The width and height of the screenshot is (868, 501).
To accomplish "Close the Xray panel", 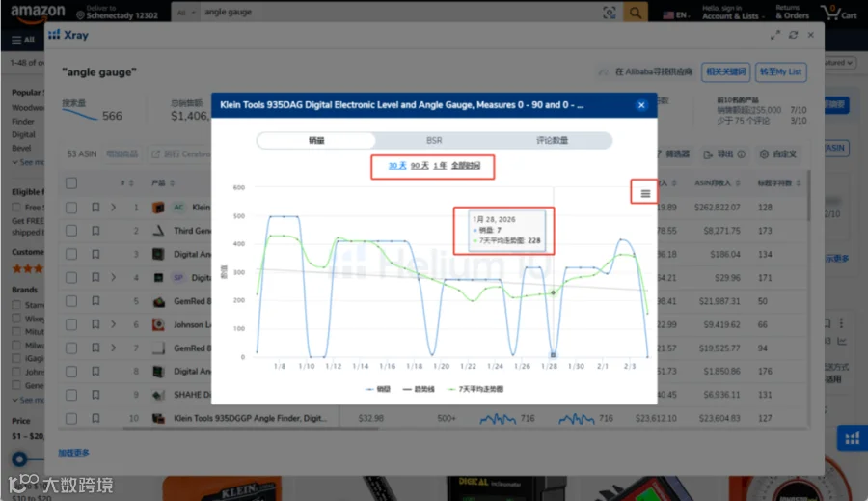I will click(x=811, y=35).
